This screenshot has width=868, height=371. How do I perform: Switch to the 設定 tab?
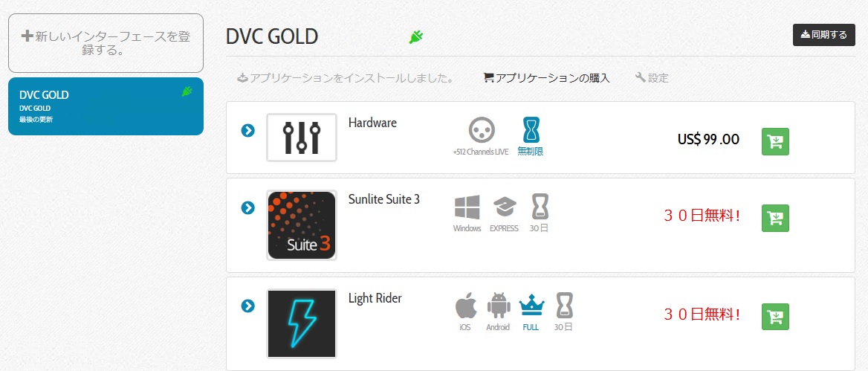[x=652, y=78]
